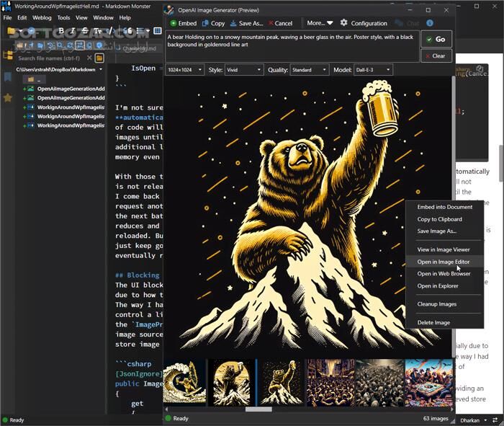Select the parent folder row in file tree
The width and height of the screenshot is (504, 426).
point(34,79)
